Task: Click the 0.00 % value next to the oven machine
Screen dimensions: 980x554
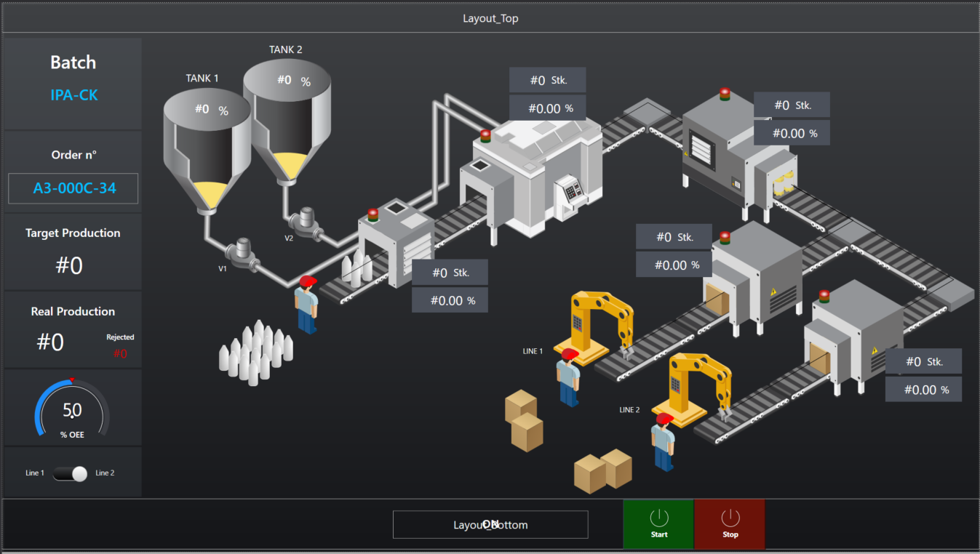Action: (x=792, y=133)
